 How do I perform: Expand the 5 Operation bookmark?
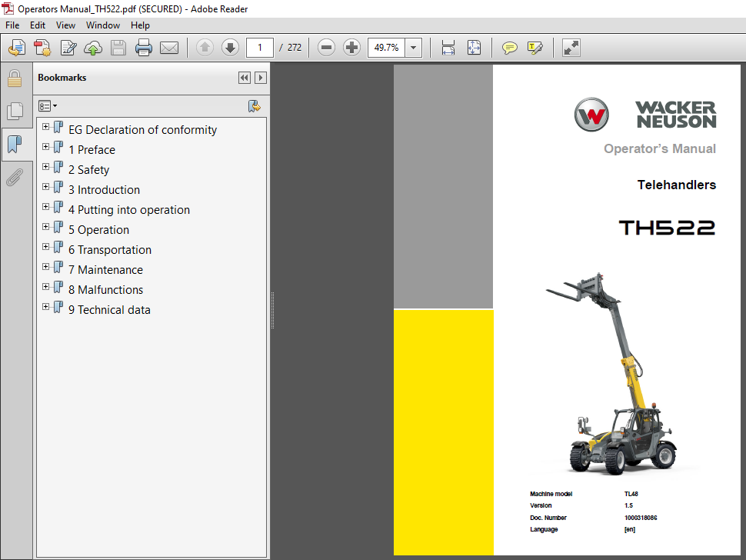pyautogui.click(x=45, y=226)
